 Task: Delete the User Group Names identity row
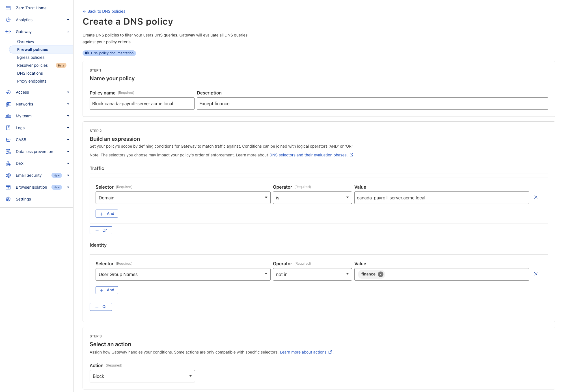tap(536, 274)
